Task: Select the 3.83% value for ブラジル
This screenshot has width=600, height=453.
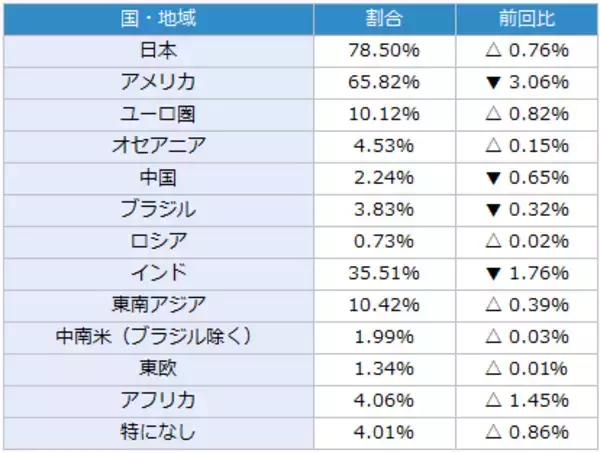Action: point(384,209)
